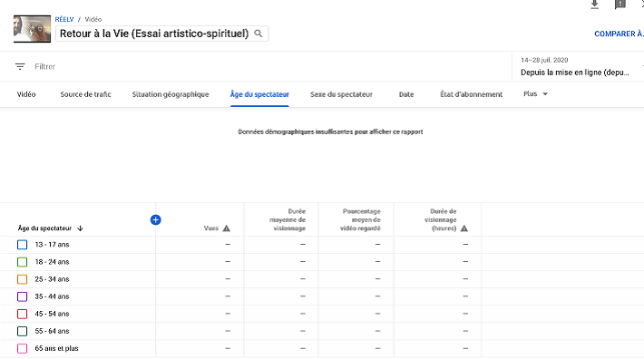Open the video title selector field
This screenshot has width=644, height=359.
pyautogui.click(x=161, y=34)
